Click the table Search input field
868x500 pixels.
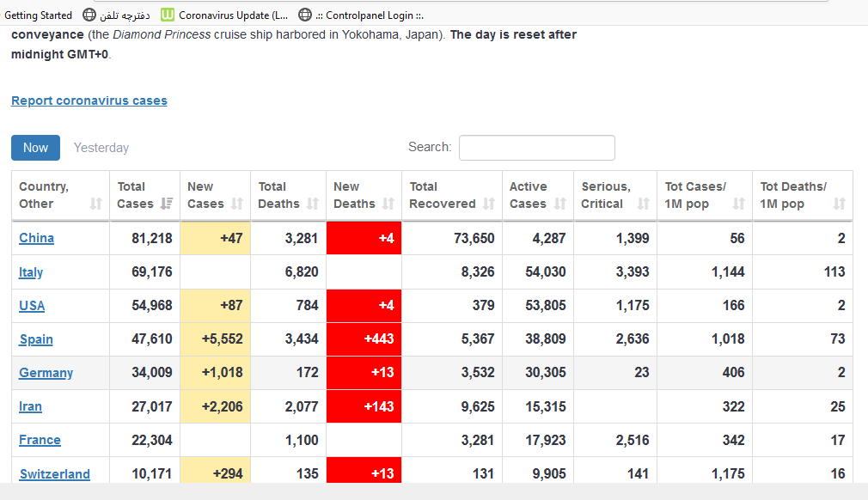536,148
